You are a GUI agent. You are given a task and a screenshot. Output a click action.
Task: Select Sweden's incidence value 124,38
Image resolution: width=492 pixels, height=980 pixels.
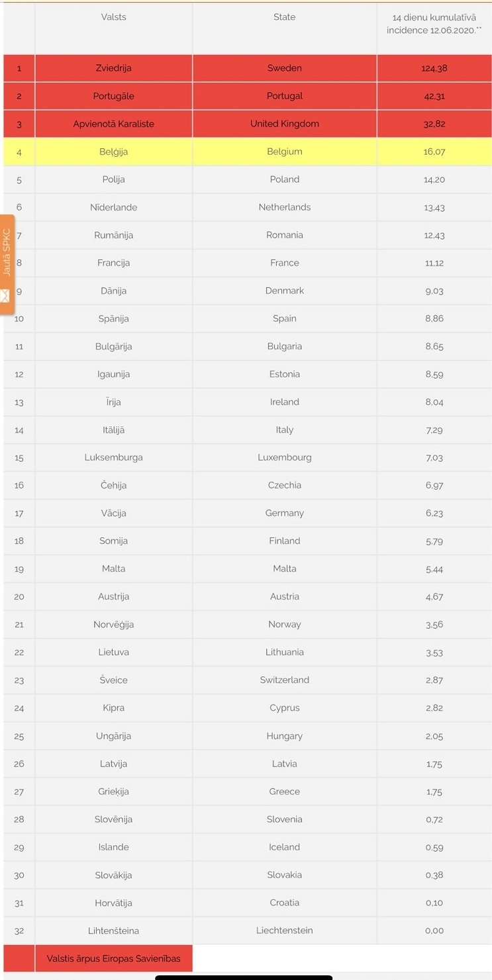tap(434, 68)
